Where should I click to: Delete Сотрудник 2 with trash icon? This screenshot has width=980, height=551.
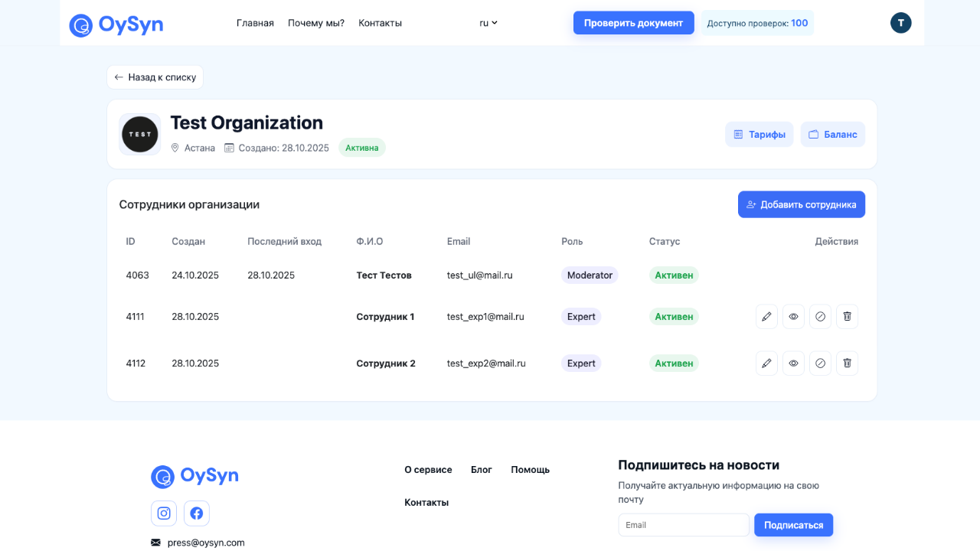point(847,363)
